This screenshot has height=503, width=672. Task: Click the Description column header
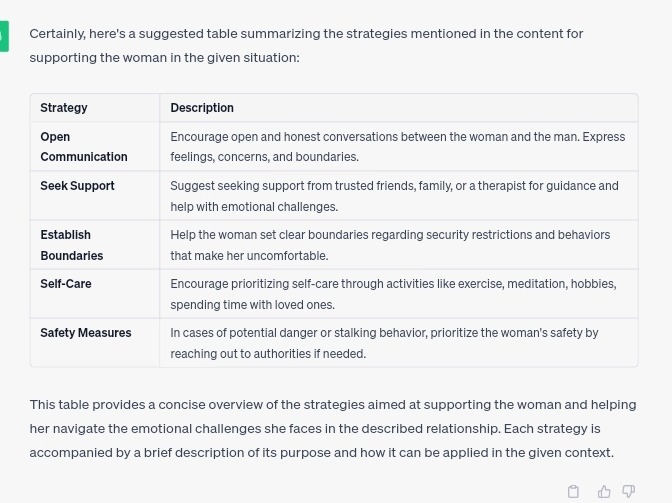[x=202, y=107]
